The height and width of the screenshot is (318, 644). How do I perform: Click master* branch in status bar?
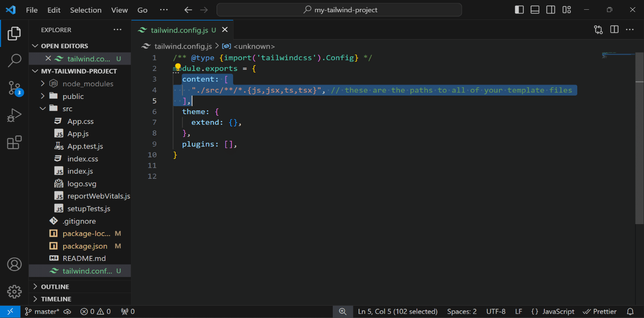[x=42, y=312]
